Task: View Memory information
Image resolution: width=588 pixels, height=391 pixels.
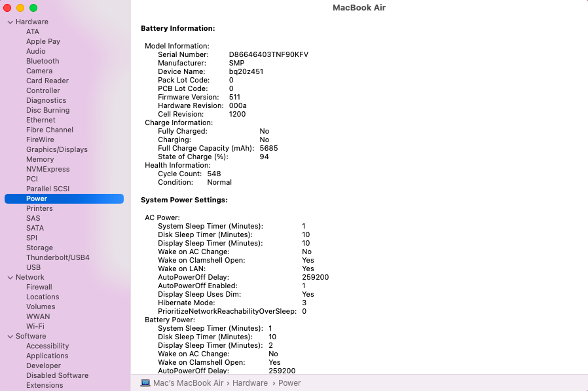Action: (40, 159)
